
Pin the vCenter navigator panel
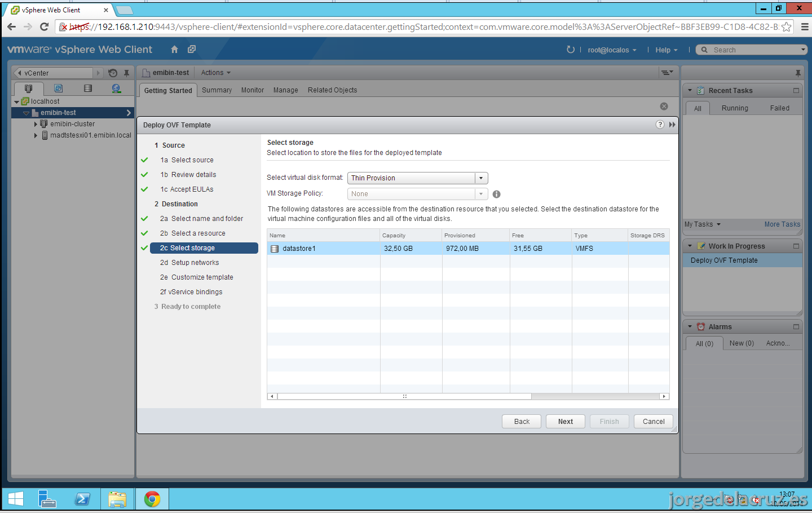coord(127,73)
